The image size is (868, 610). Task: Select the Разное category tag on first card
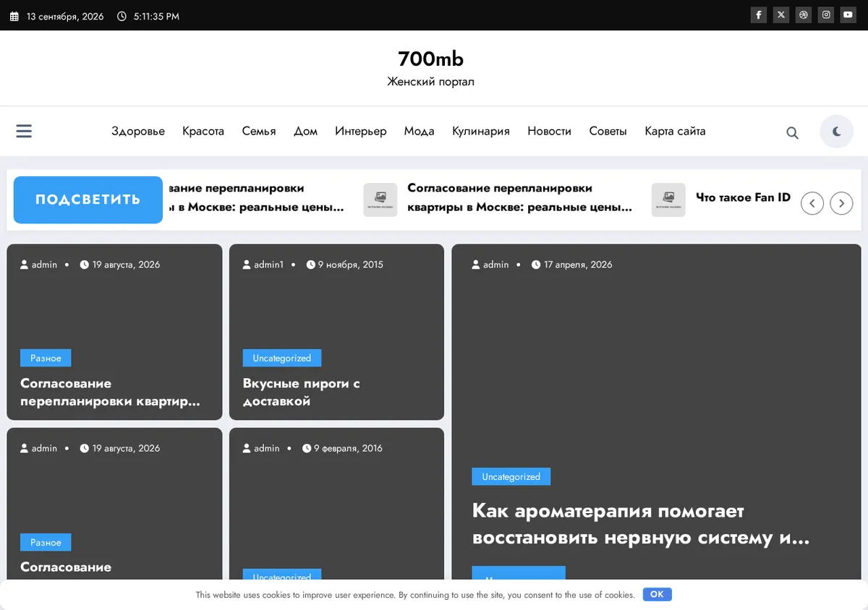coord(46,358)
